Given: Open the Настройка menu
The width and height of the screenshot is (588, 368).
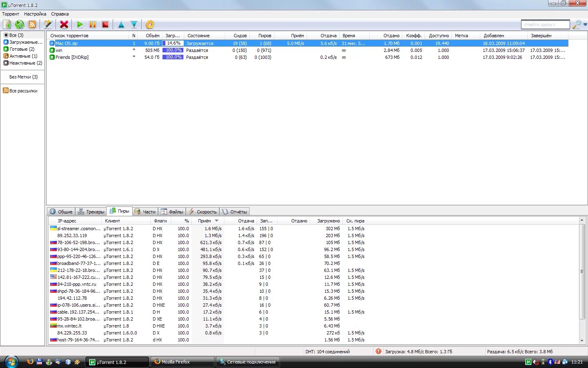Looking at the screenshot, I should (35, 14).
